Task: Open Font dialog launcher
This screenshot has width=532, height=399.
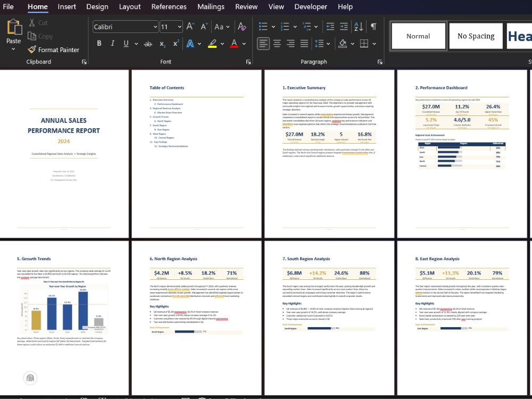Action: click(x=248, y=62)
